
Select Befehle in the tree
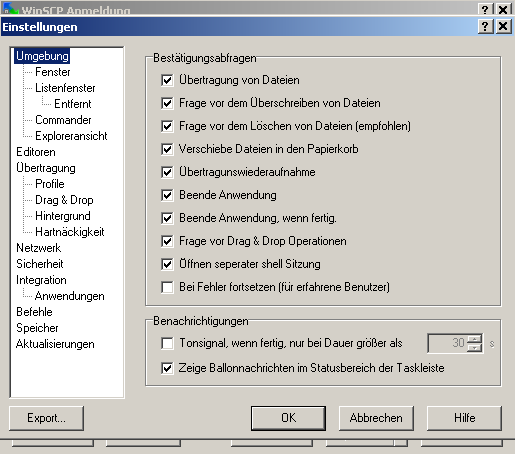point(34,312)
